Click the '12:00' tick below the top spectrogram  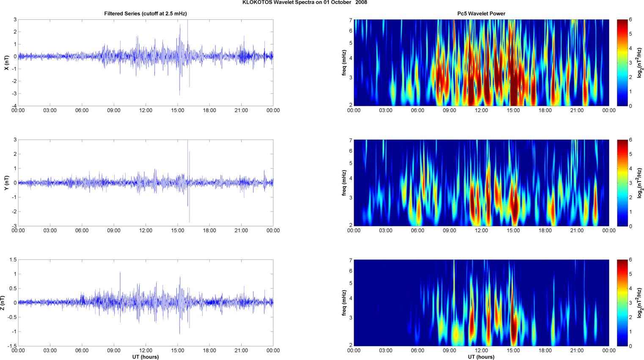[x=482, y=110]
